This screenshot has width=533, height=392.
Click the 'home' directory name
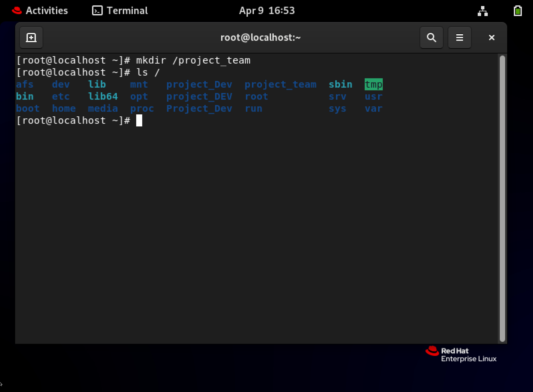[64, 109]
